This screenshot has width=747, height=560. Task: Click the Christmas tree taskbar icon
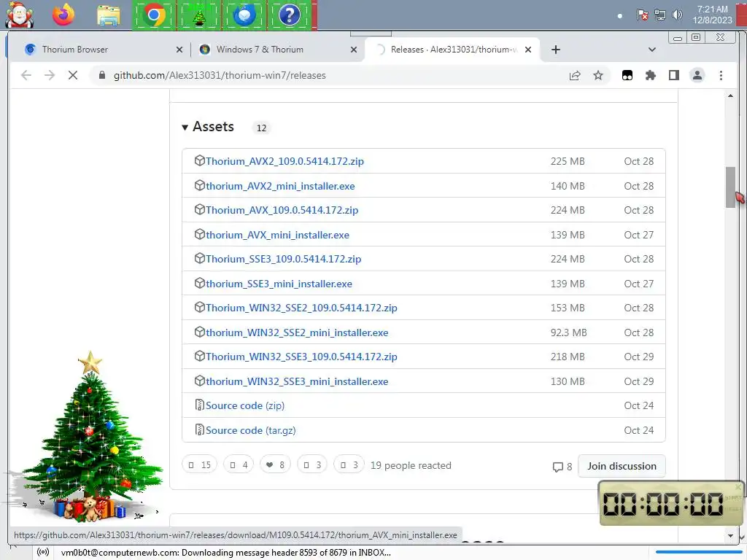click(x=199, y=15)
